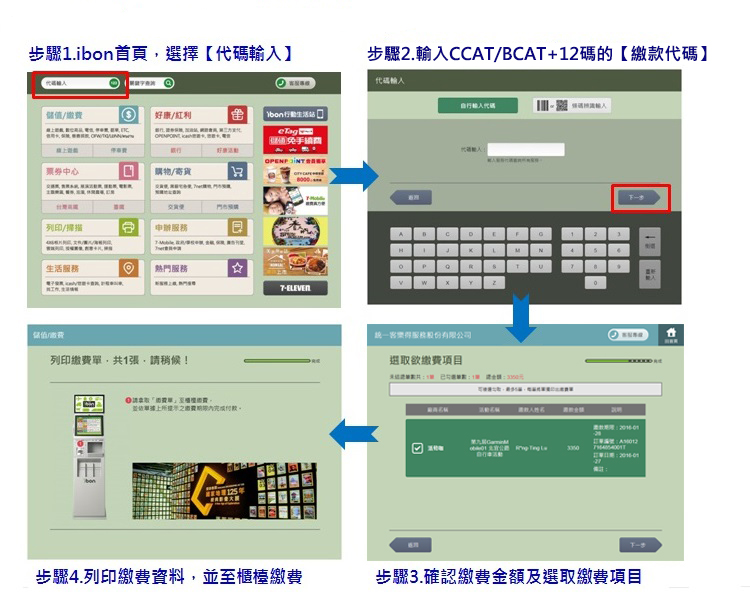Click the 門市預購 shortcut button
750x605 pixels.
227,207
